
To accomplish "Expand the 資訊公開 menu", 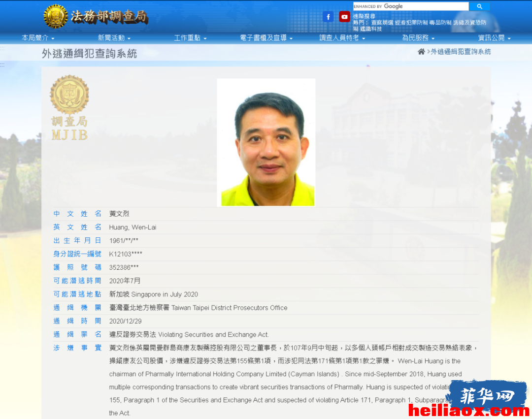I will pos(495,38).
